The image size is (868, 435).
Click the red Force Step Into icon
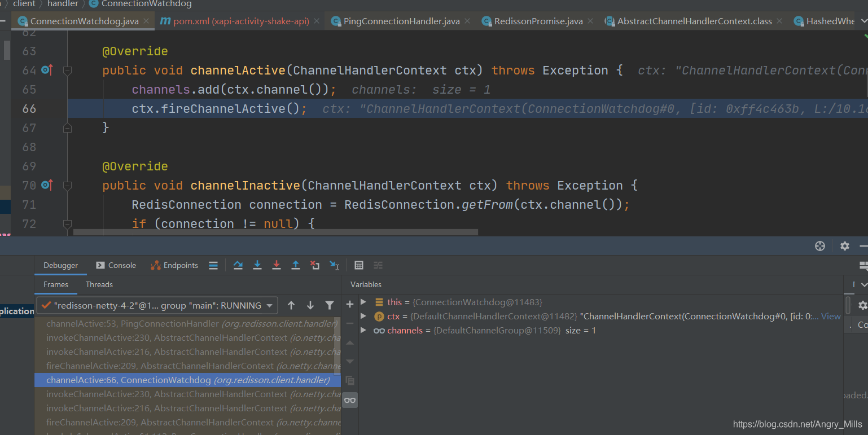click(x=277, y=265)
